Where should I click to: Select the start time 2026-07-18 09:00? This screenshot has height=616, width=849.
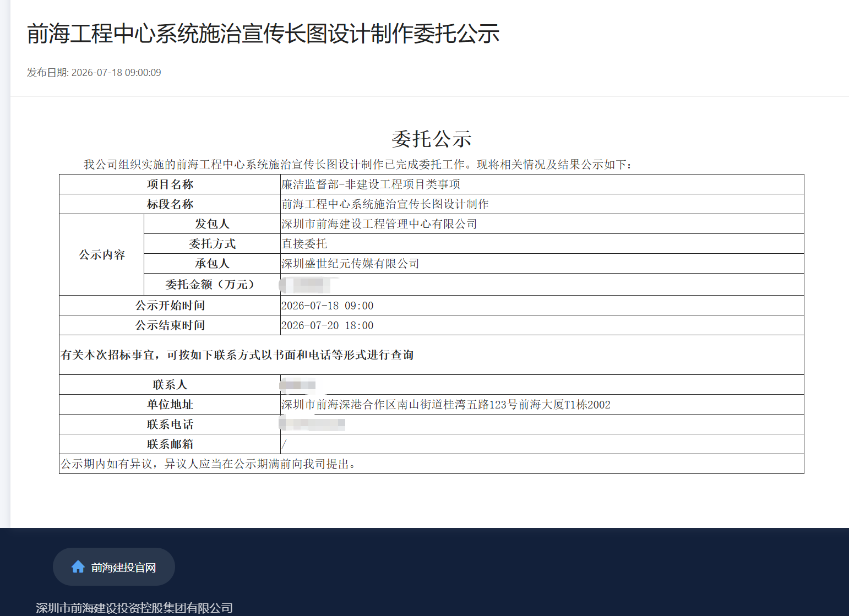pos(328,306)
